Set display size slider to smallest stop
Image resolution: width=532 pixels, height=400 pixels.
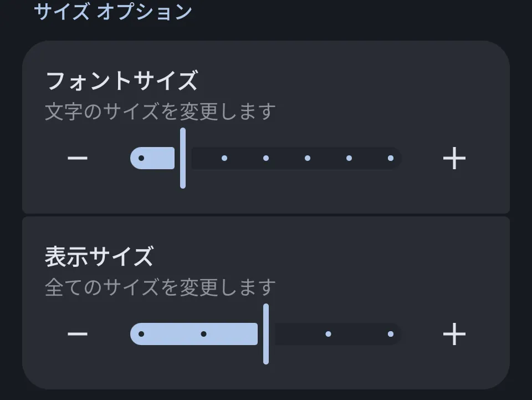coord(141,334)
